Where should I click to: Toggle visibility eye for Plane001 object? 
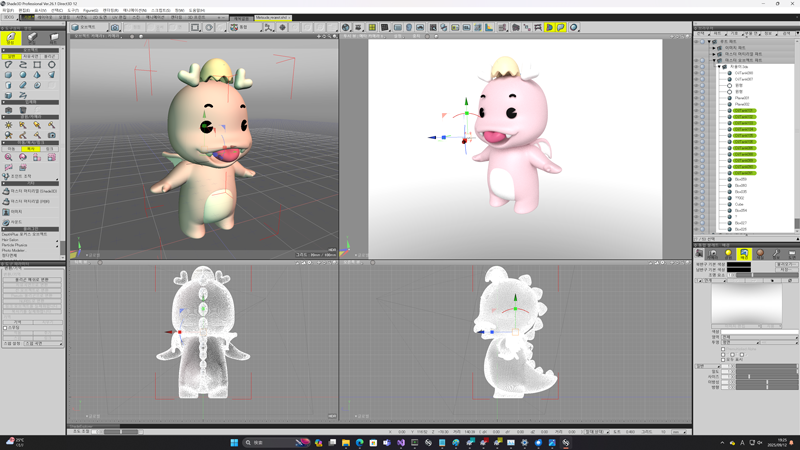pos(697,98)
